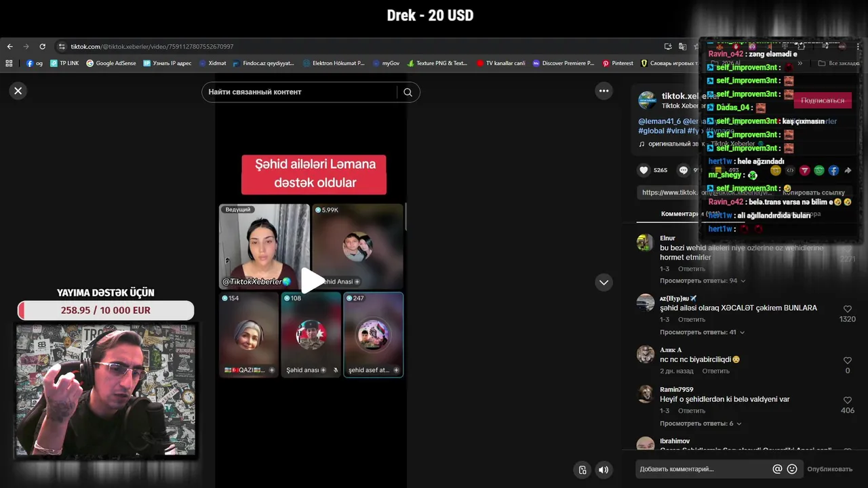
Task: Open the Findoc.az bookmark
Action: [x=263, y=63]
